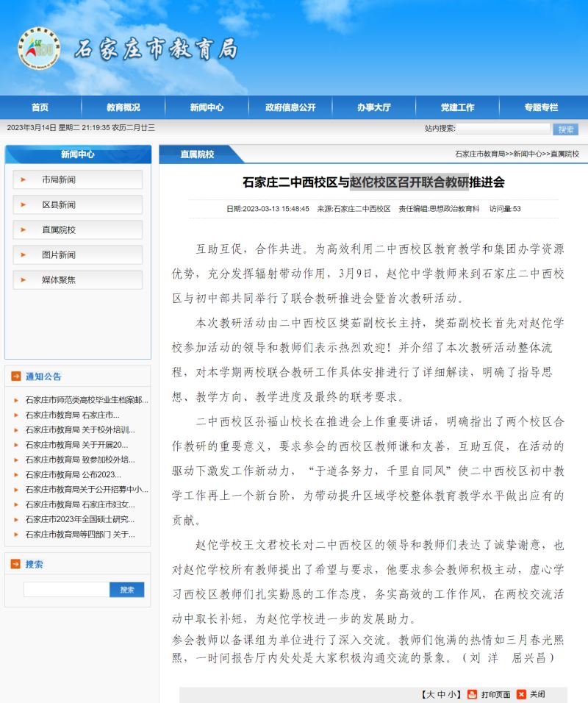Click the arrow bullet next to 市局新闻

pyautogui.click(x=24, y=179)
